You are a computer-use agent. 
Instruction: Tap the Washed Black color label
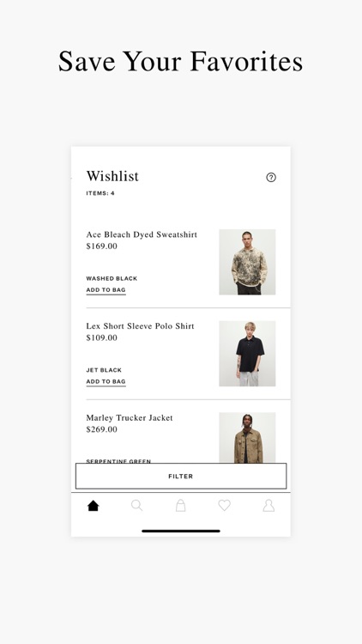pyautogui.click(x=112, y=278)
